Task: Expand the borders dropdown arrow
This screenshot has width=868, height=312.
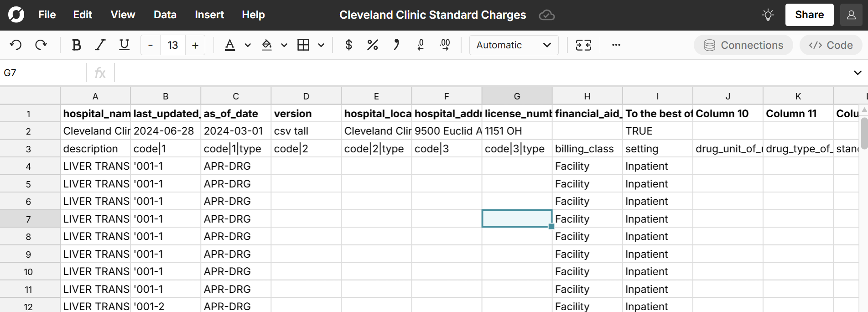Action: (321, 45)
